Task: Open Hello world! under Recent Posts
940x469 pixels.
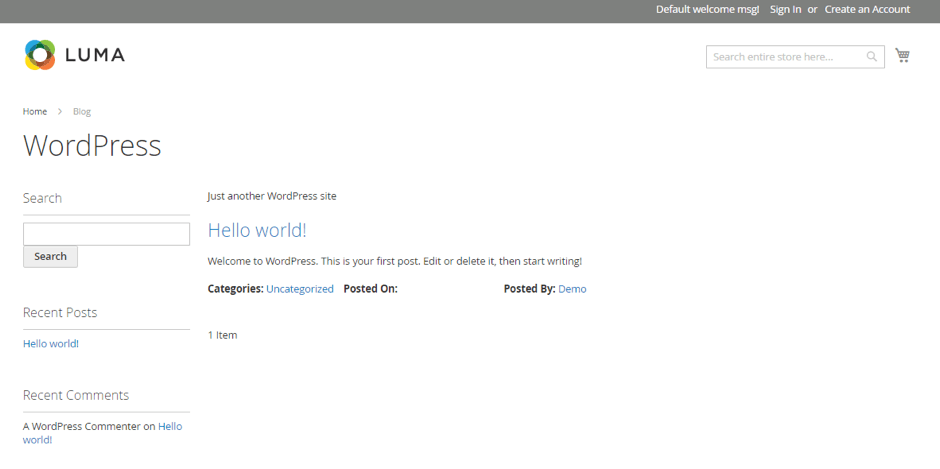Action: 51,344
